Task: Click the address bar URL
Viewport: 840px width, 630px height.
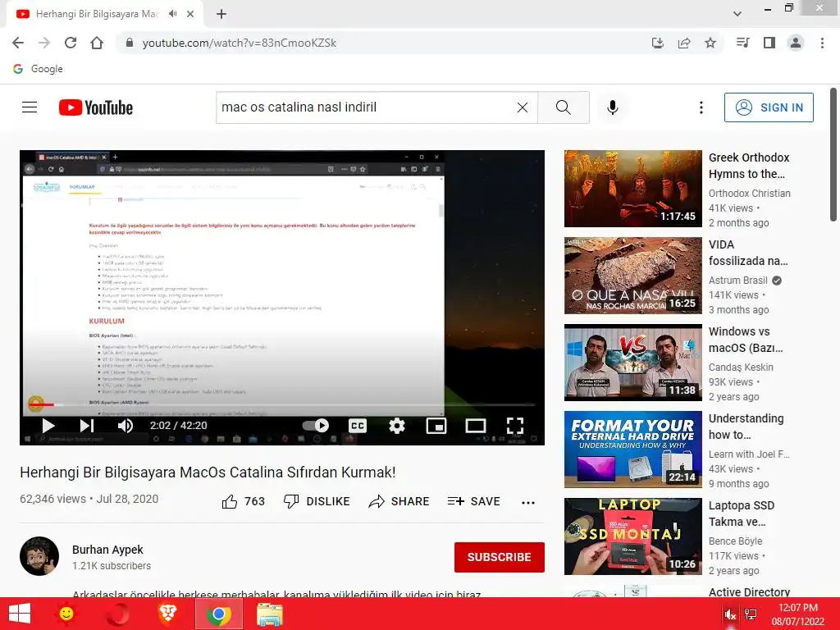Action: (x=239, y=43)
